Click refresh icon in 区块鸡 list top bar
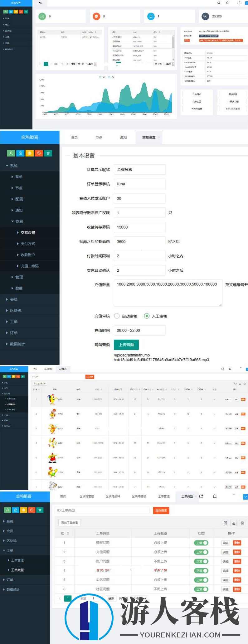The height and width of the screenshot is (644, 248). pos(222,369)
